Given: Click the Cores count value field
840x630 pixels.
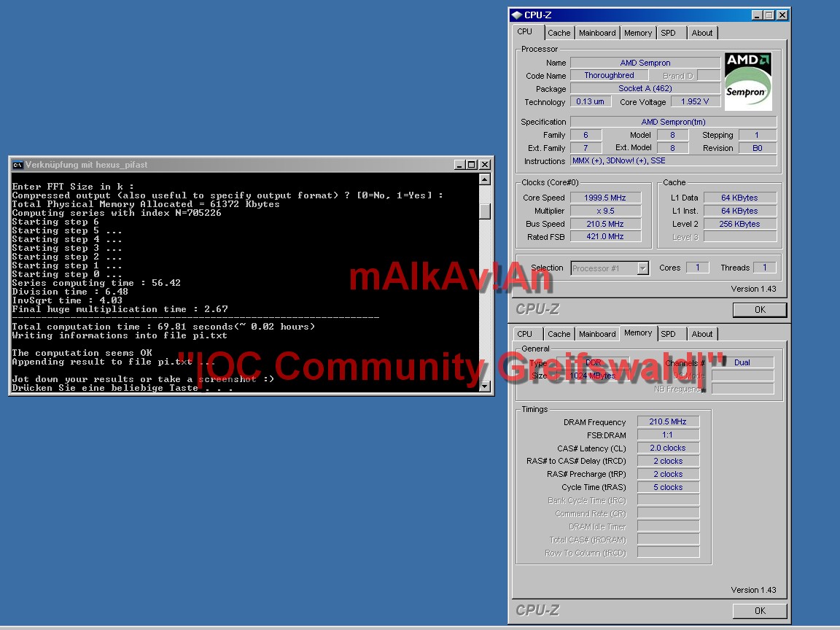Looking at the screenshot, I should click(x=698, y=268).
